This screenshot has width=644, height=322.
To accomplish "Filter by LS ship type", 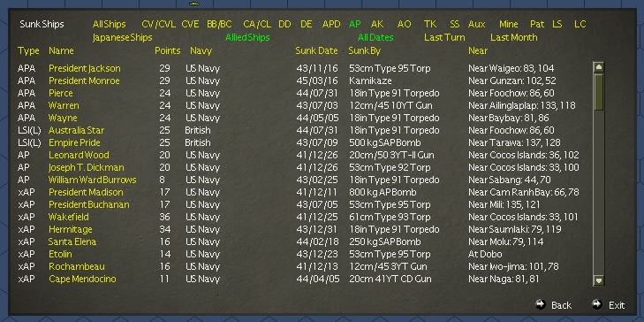I will tap(557, 24).
